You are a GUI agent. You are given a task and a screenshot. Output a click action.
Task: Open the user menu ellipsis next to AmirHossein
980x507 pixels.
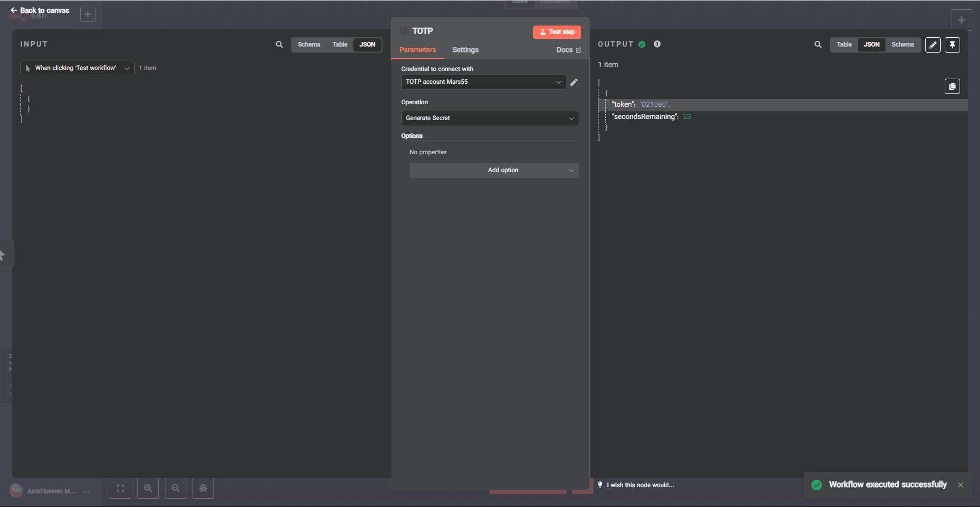86,491
